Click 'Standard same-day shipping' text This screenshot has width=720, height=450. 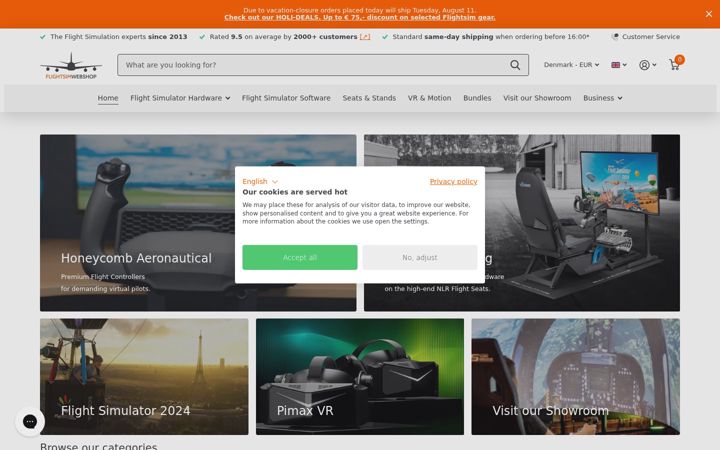tap(443, 37)
